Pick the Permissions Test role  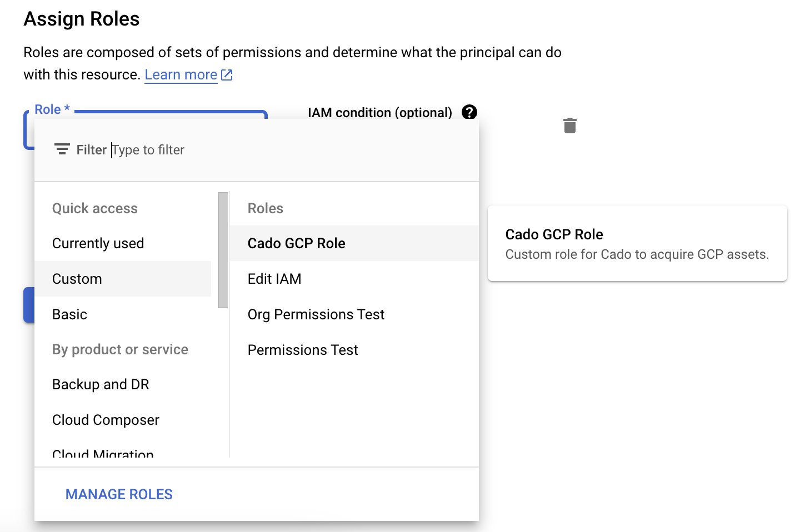click(354, 350)
